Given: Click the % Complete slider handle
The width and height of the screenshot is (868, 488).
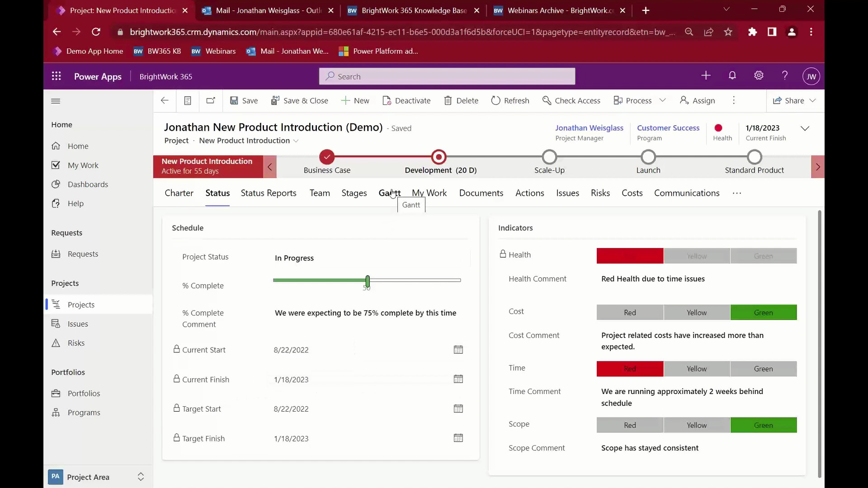Looking at the screenshot, I should point(368,281).
